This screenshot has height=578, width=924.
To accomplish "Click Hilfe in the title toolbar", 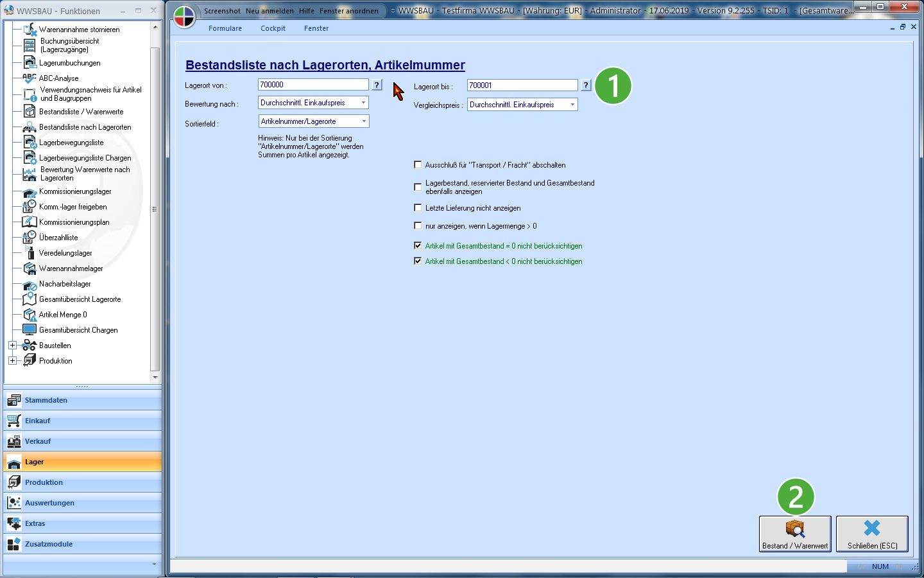I will point(307,11).
